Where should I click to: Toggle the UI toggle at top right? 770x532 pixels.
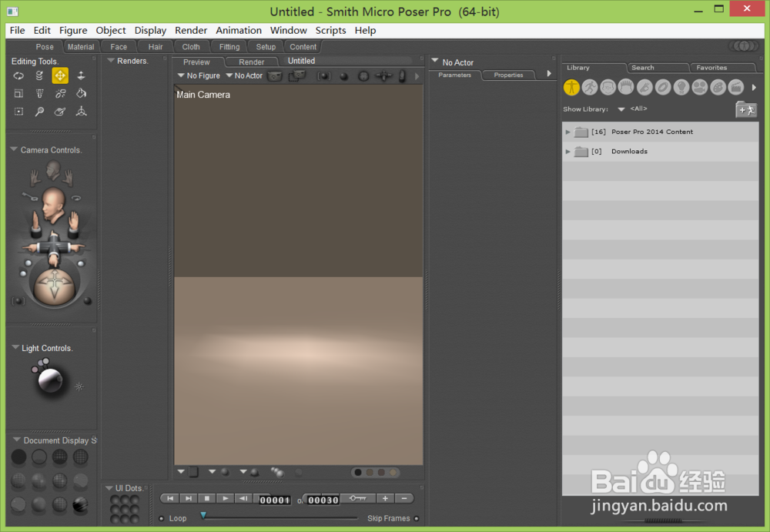point(745,46)
